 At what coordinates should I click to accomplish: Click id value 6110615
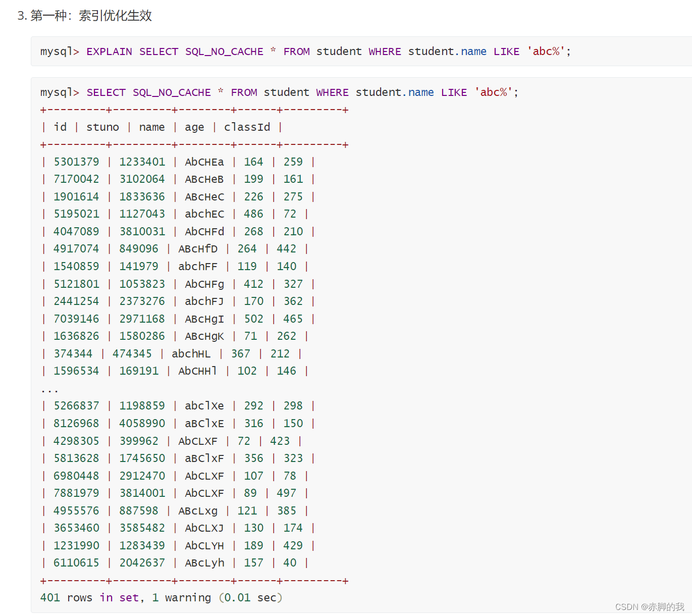[x=76, y=563]
